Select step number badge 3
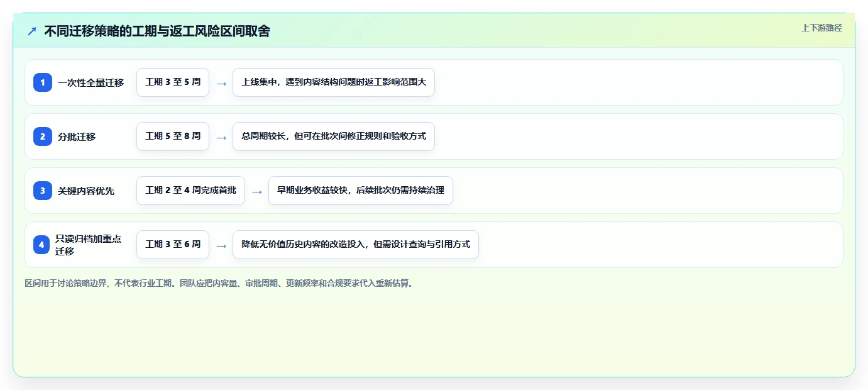This screenshot has height=390, width=868. point(43,191)
